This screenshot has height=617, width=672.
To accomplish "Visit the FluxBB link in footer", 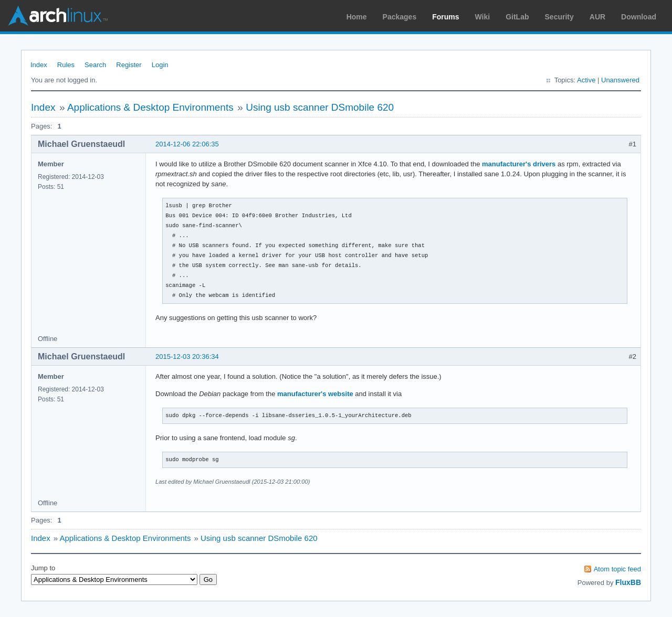I will (x=628, y=583).
